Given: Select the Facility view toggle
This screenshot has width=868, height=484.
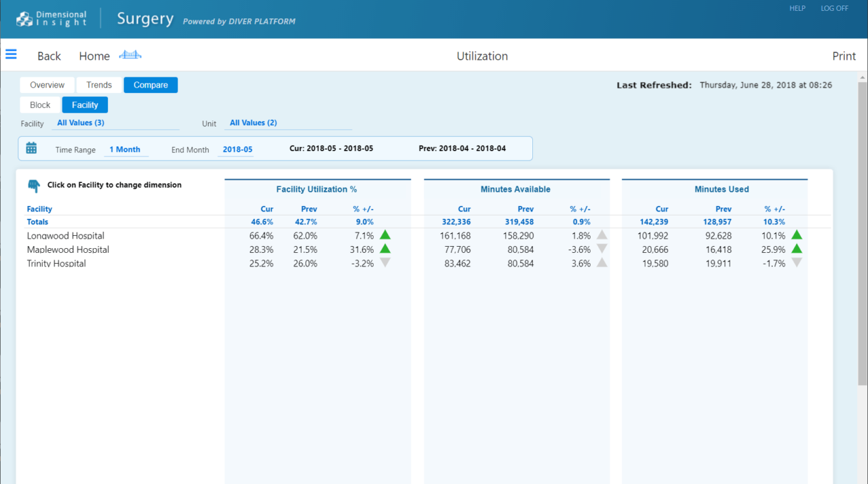Looking at the screenshot, I should tap(85, 105).
